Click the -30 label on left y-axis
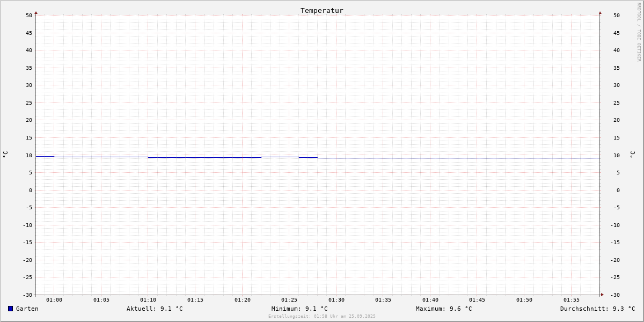The width and height of the screenshot is (644, 322). click(27, 295)
